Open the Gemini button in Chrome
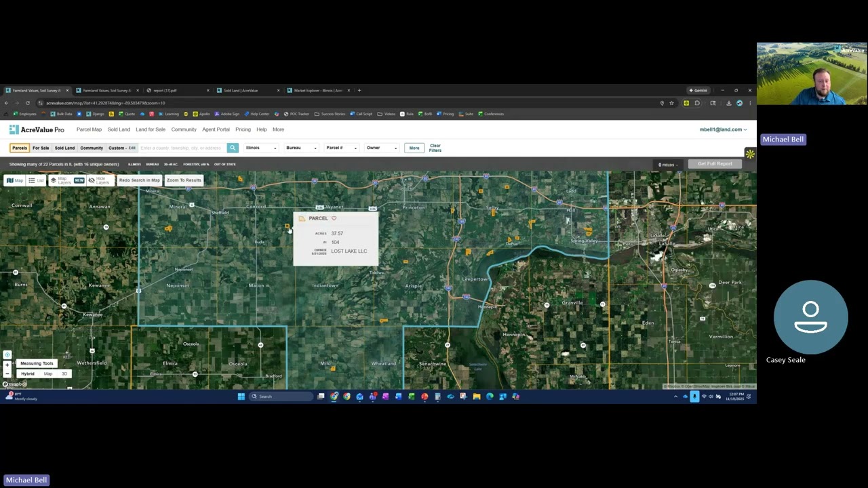The width and height of the screenshot is (868, 488). pos(698,90)
